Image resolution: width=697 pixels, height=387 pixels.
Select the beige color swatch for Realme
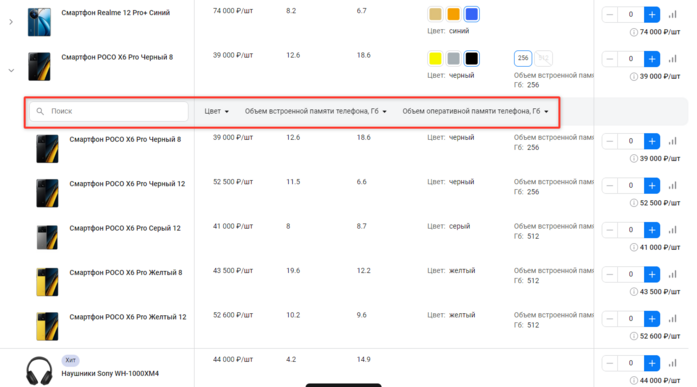point(435,14)
